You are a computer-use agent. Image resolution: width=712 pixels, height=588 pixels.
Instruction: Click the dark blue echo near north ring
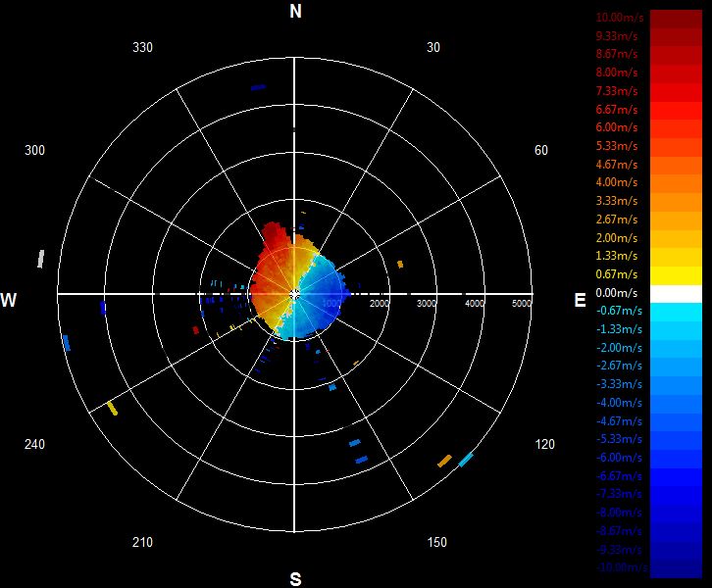(258, 87)
